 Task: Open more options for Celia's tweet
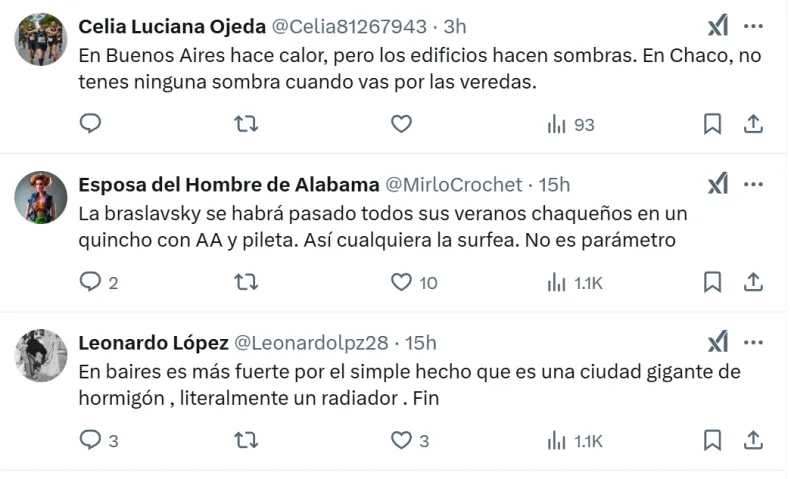coord(754,26)
